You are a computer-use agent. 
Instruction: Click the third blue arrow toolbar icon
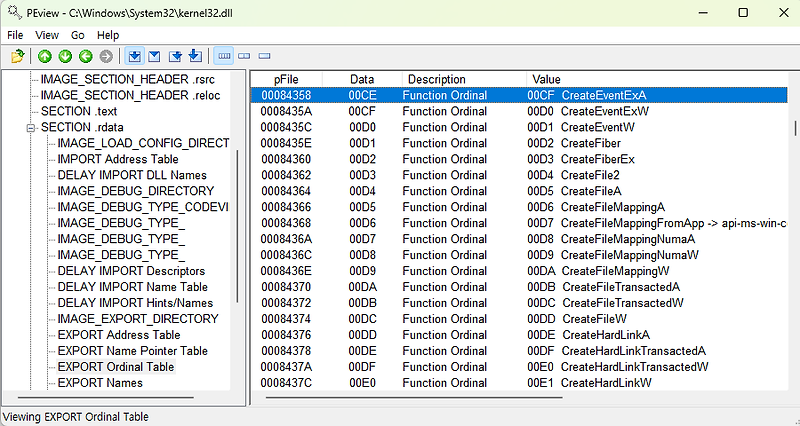(175, 56)
